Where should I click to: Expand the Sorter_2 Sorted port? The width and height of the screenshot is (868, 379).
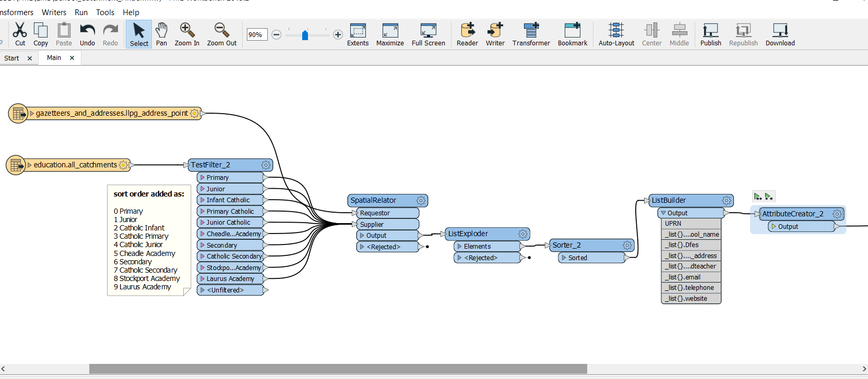click(564, 258)
